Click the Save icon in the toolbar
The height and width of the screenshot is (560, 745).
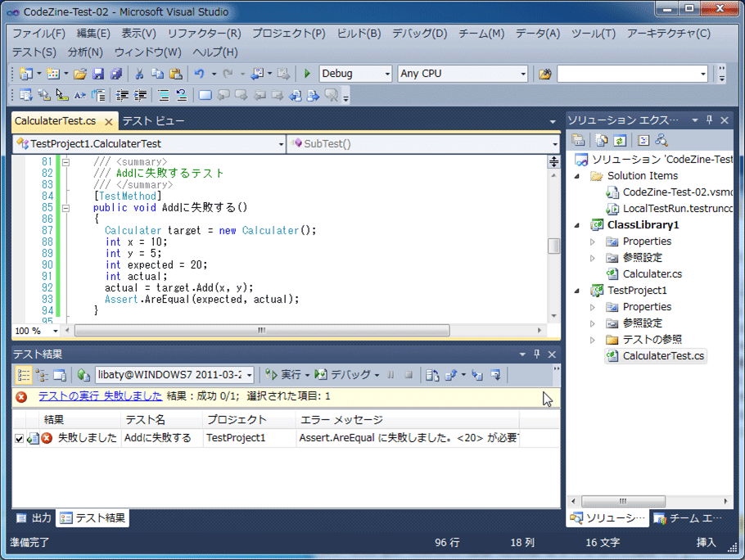97,74
